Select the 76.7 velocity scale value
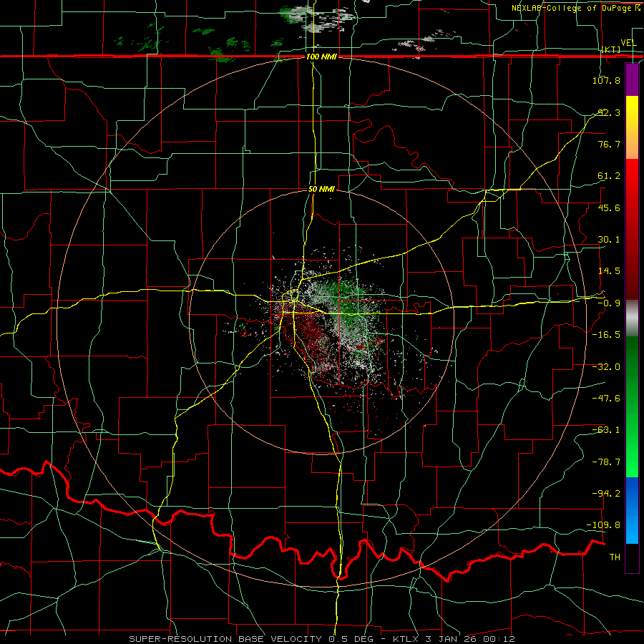This screenshot has height=644, width=644. pyautogui.click(x=609, y=144)
